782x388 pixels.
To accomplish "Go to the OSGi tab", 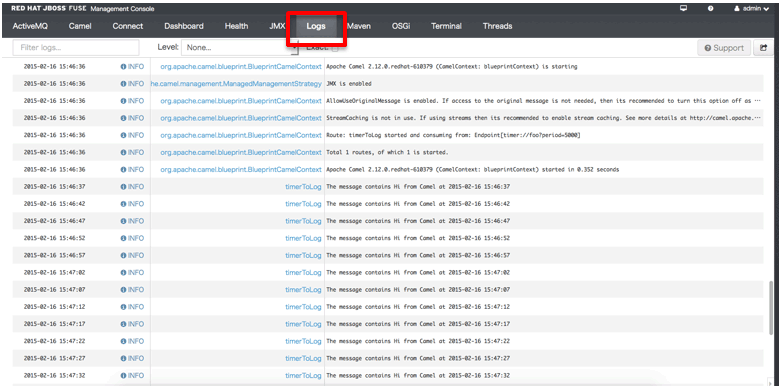I will 401,26.
